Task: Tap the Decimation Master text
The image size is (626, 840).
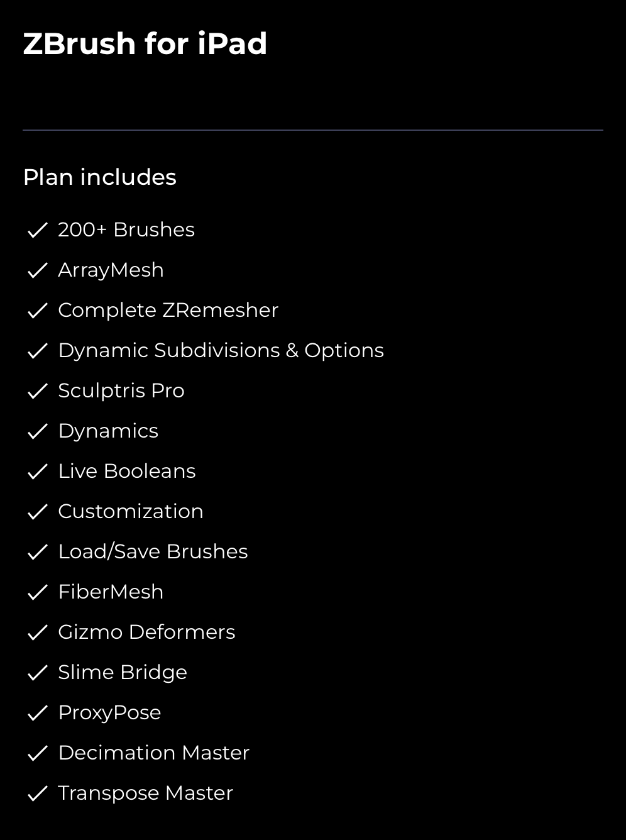Action: tap(154, 753)
